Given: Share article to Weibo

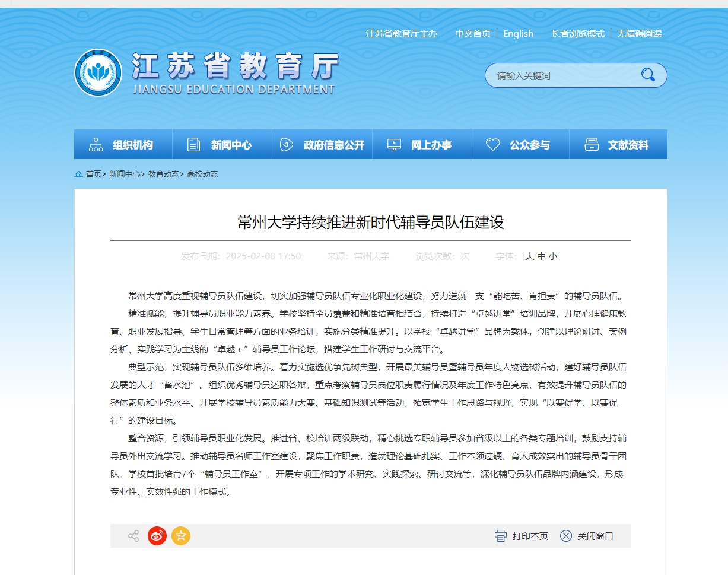Looking at the screenshot, I should point(157,536).
